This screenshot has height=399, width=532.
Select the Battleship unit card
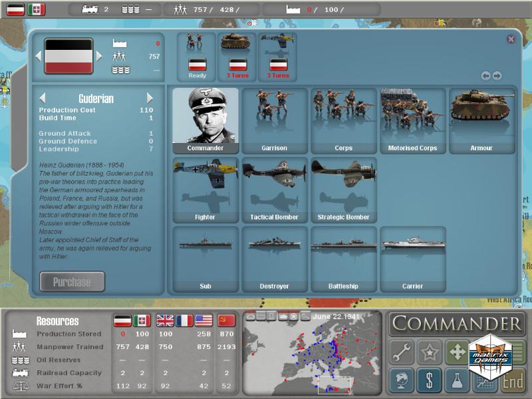click(x=344, y=259)
